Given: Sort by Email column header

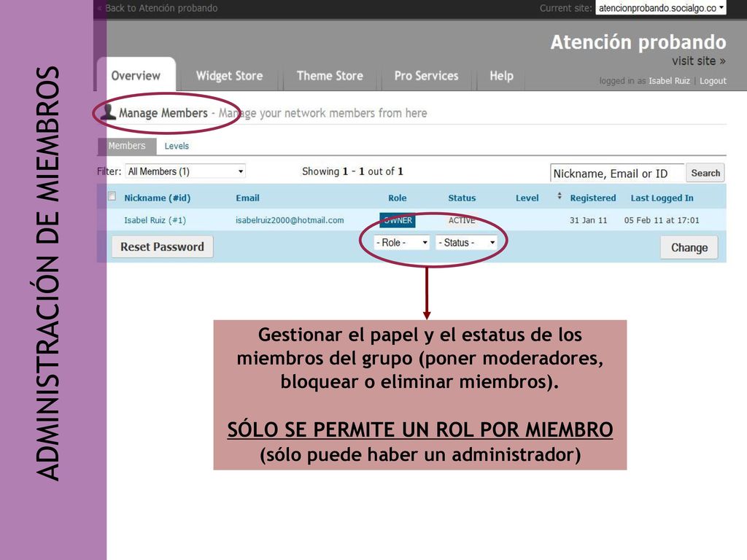Looking at the screenshot, I should (x=248, y=198).
